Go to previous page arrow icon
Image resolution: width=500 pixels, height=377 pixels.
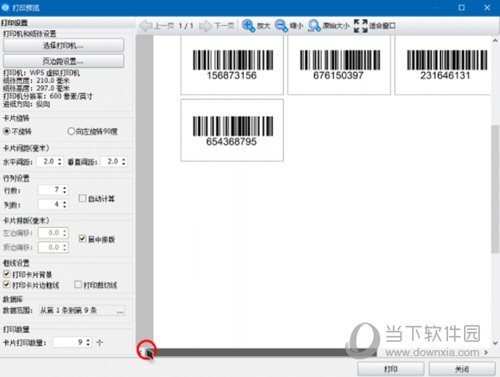click(146, 26)
